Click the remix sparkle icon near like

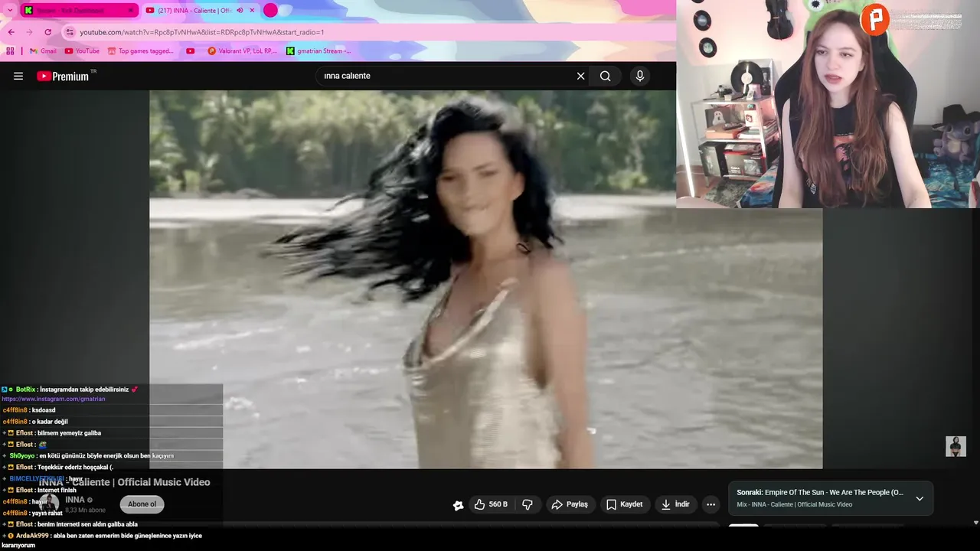point(458,505)
